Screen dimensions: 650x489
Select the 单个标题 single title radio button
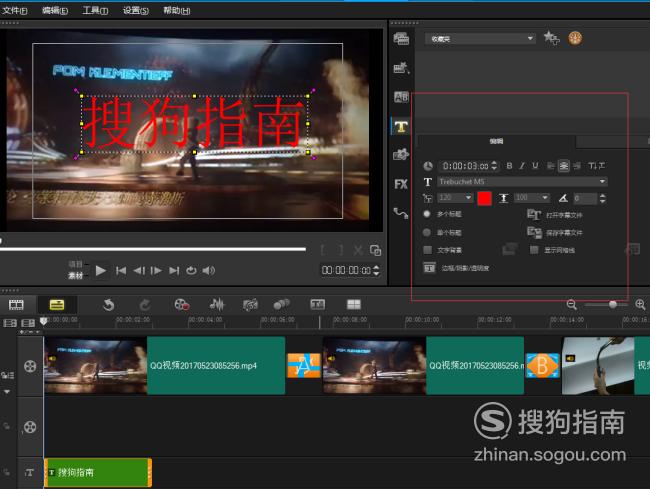pos(427,232)
